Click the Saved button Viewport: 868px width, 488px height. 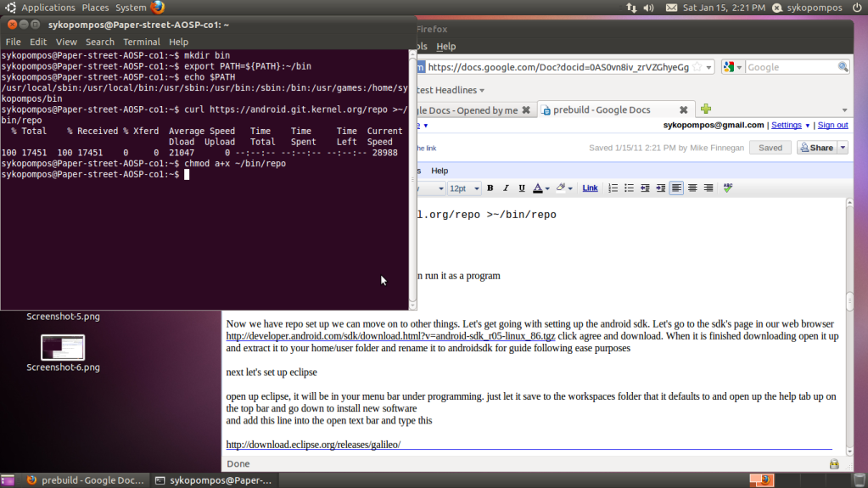click(770, 148)
